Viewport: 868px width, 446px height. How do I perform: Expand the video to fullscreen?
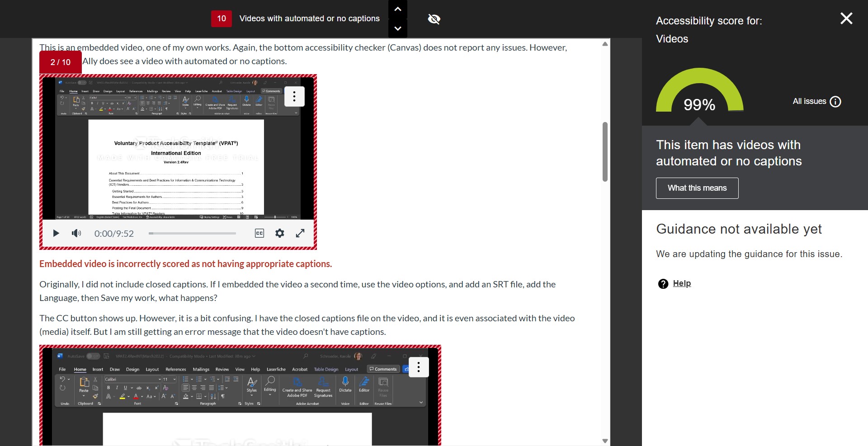(x=300, y=233)
